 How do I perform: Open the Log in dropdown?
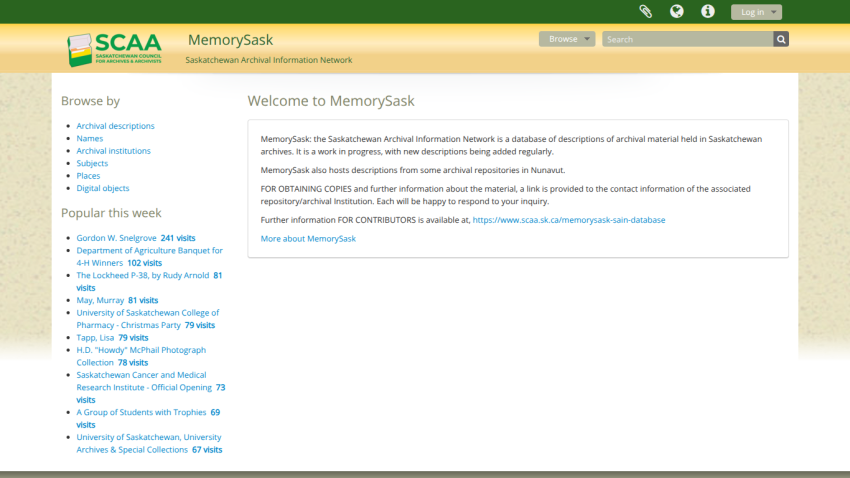point(756,12)
